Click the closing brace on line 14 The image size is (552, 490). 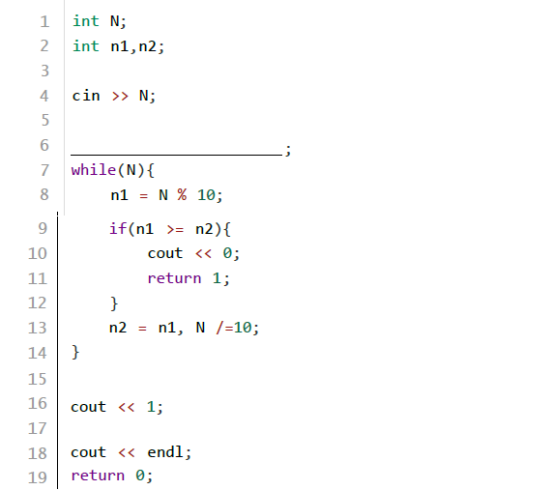75,352
